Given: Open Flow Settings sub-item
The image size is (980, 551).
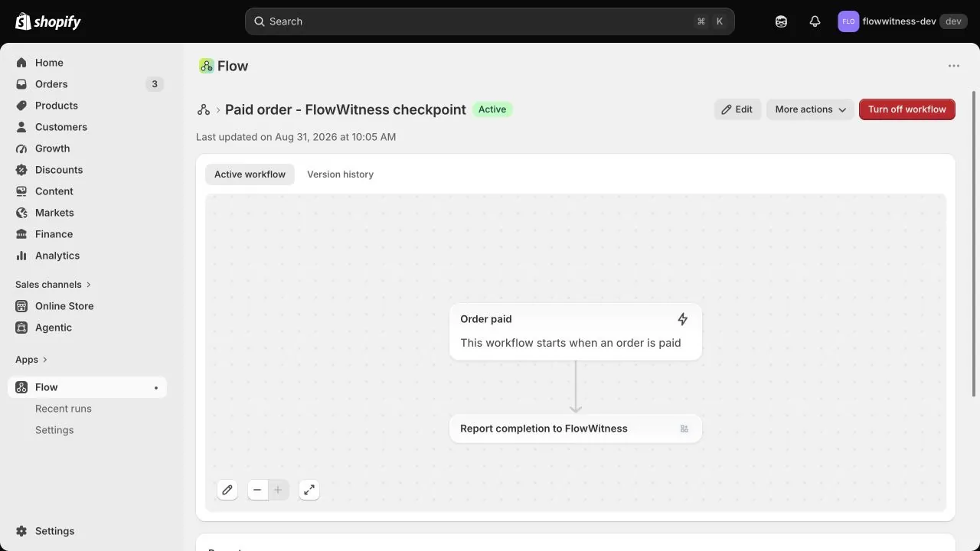Looking at the screenshot, I should coord(87,430).
